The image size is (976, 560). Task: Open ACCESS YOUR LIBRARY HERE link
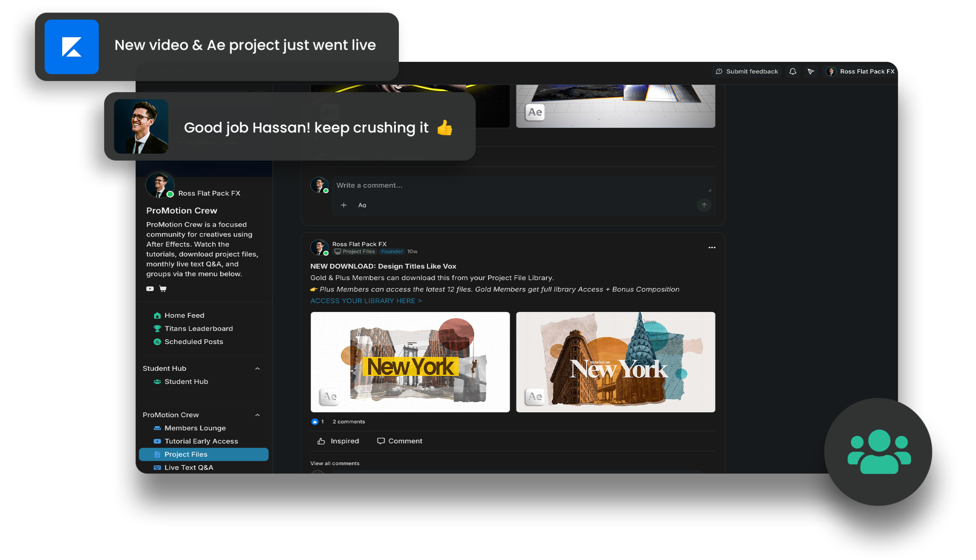[366, 301]
